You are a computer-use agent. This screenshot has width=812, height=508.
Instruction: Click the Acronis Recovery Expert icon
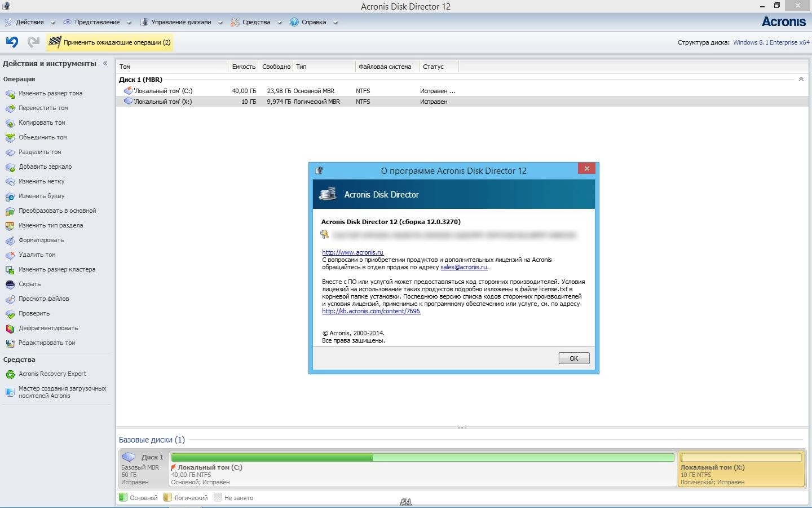pos(10,374)
